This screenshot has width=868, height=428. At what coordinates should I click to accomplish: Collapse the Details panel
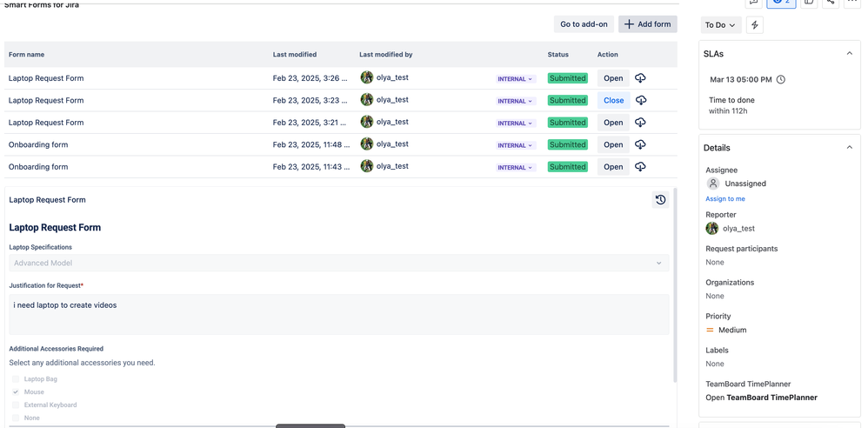point(849,147)
